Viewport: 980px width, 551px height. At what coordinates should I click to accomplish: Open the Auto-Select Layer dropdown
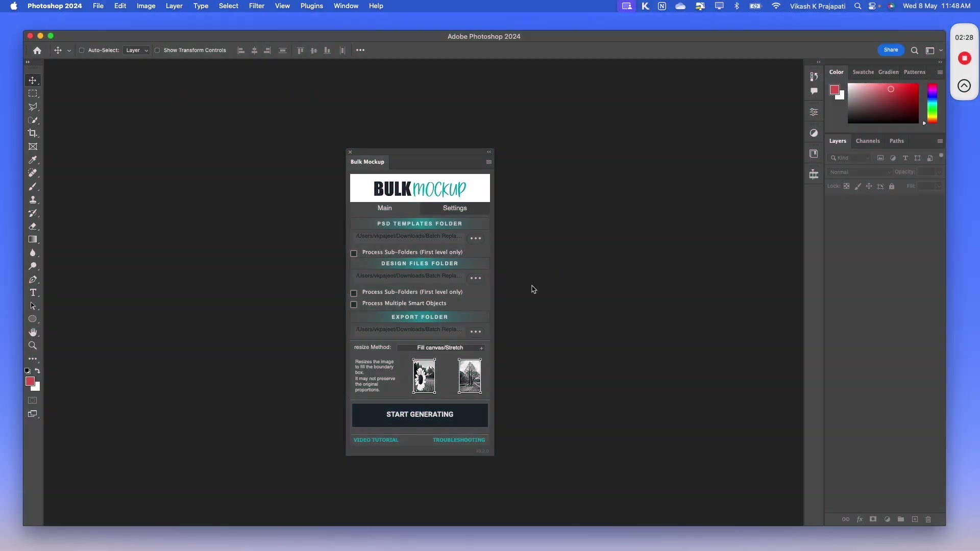[x=136, y=50]
